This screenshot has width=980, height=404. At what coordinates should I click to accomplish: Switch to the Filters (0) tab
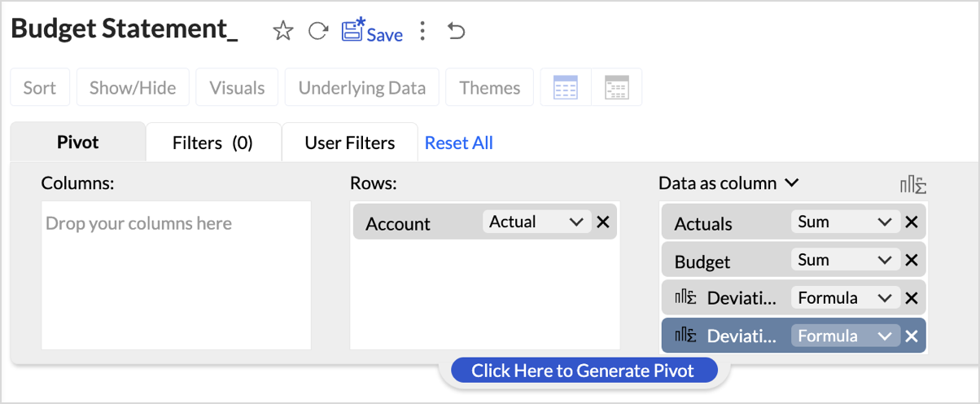point(212,143)
